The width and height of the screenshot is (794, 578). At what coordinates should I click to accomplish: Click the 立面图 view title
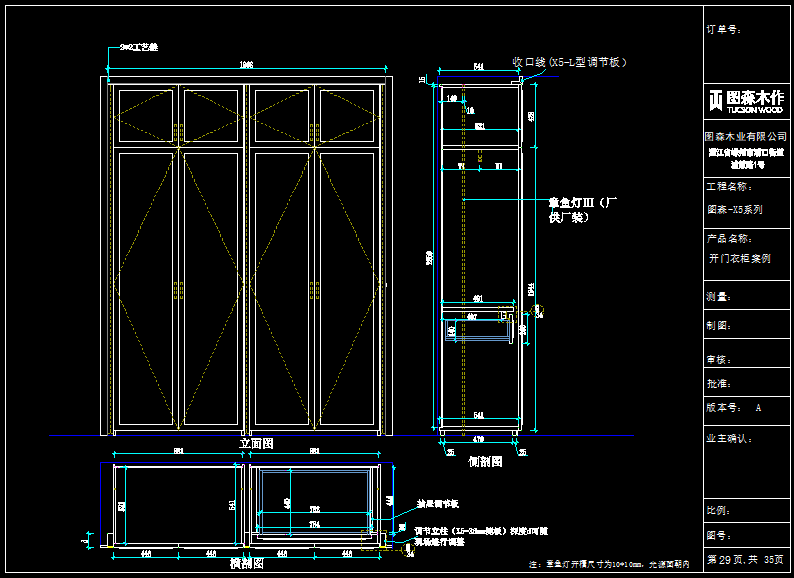click(x=256, y=443)
